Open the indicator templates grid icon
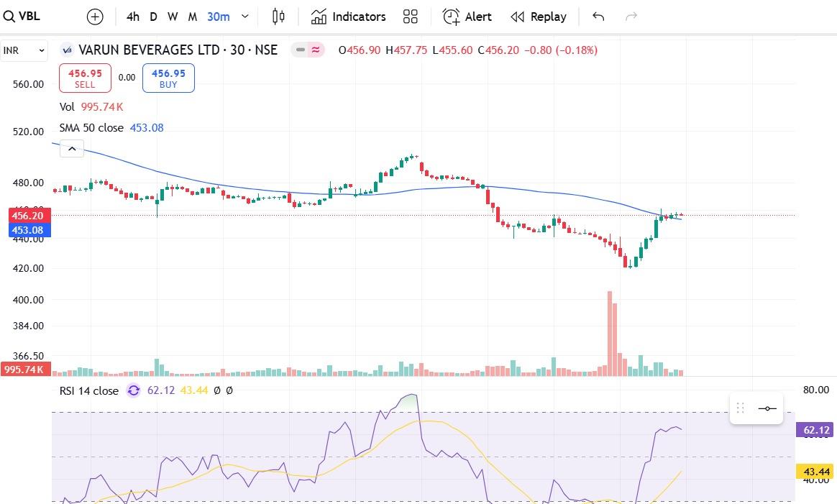Image resolution: width=837 pixels, height=504 pixels. (x=411, y=17)
